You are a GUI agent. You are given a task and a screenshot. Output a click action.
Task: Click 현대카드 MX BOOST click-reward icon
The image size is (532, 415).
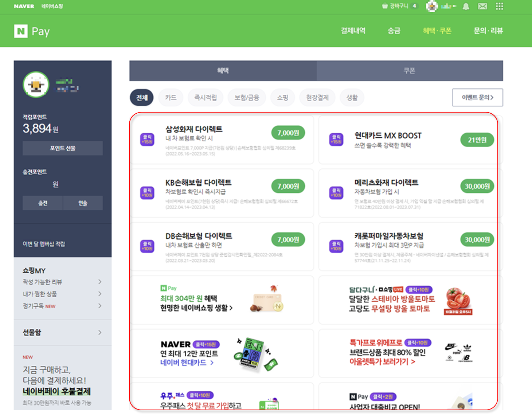[336, 140]
